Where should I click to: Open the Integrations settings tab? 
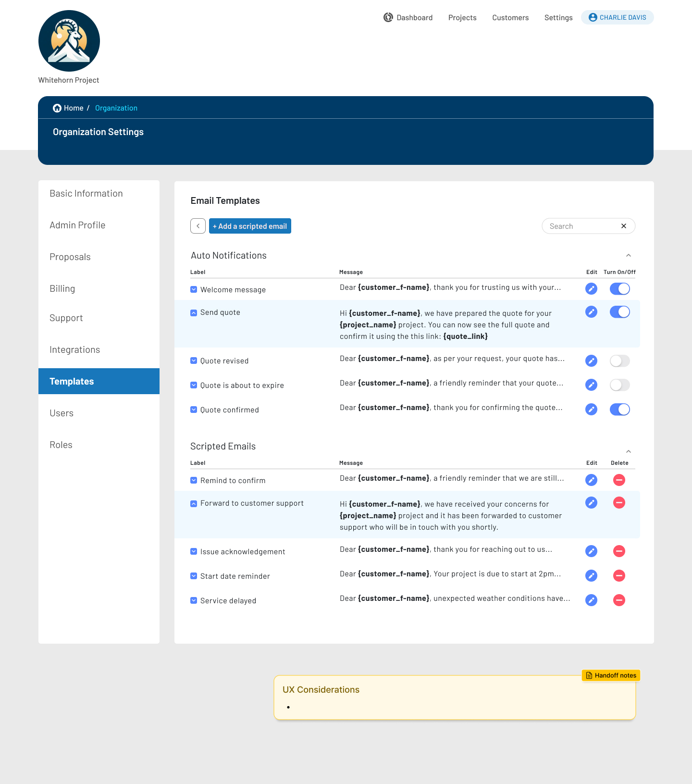coord(74,349)
